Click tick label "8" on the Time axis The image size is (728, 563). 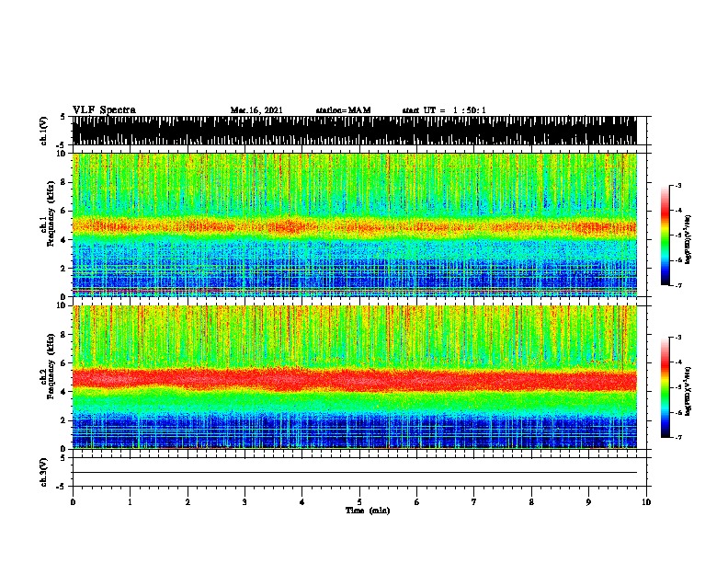pyautogui.click(x=531, y=502)
